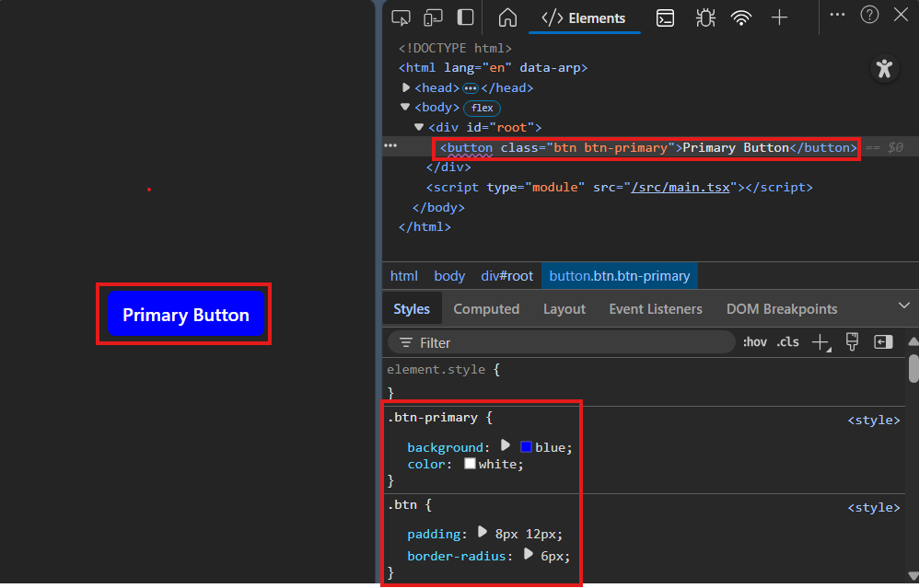Switch to the Elements tab
919x588 pixels.
(x=585, y=18)
